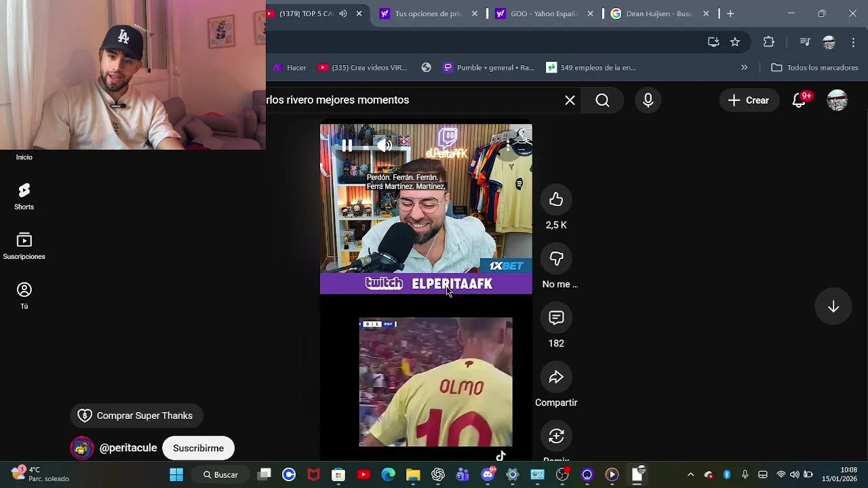
Task: Open Discord from taskbar
Action: point(488,474)
